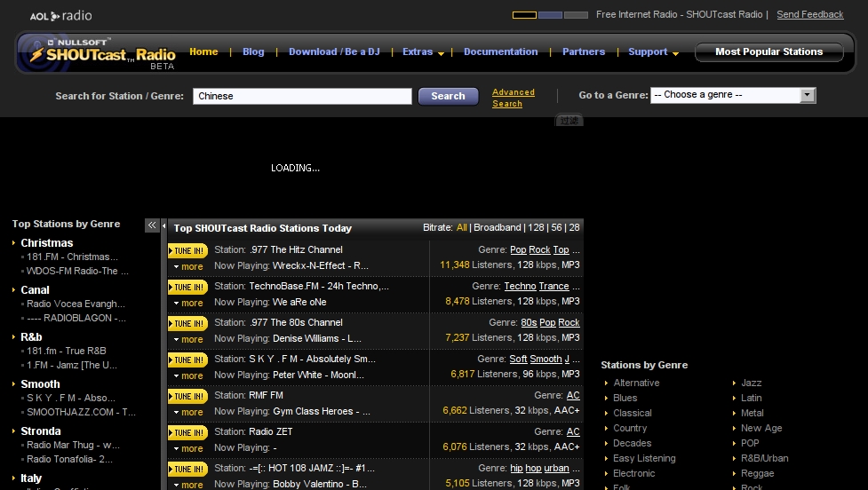Click the 80s genre link
The width and height of the screenshot is (868, 490).
pos(529,323)
